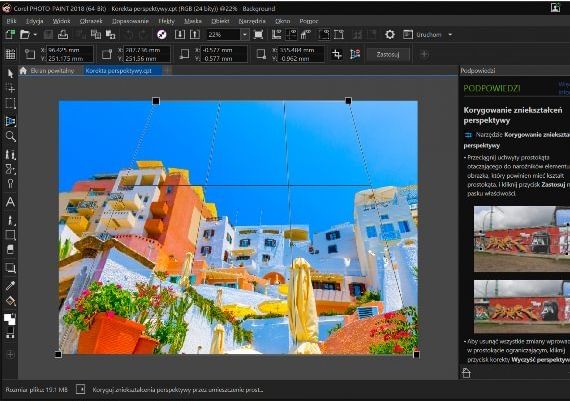The image size is (570, 401).
Task: Toggle mask marquee visibility
Action: (x=324, y=35)
